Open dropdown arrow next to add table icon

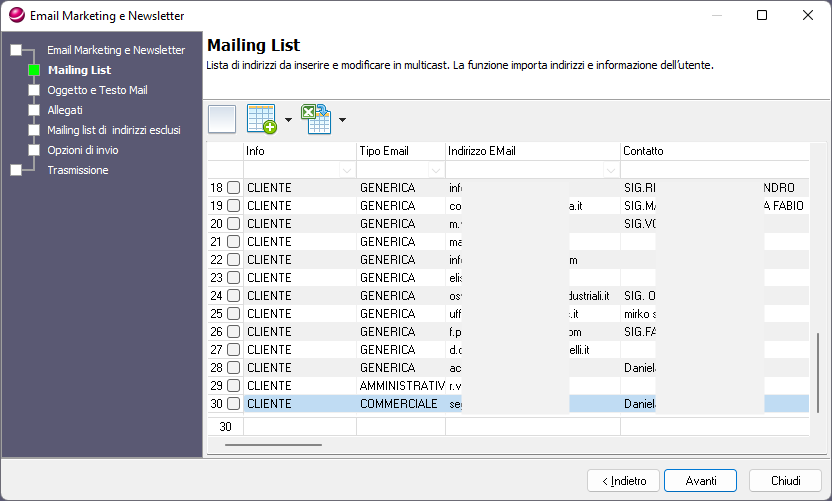[x=288, y=120]
